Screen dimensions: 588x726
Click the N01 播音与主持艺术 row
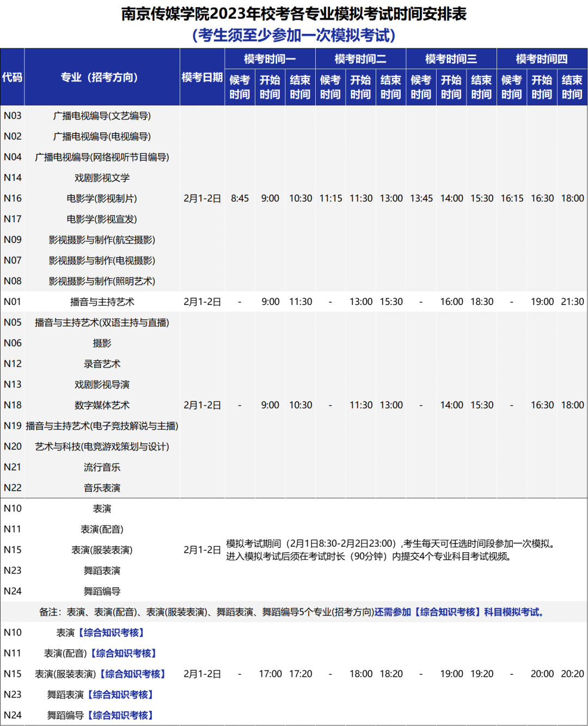[100, 301]
